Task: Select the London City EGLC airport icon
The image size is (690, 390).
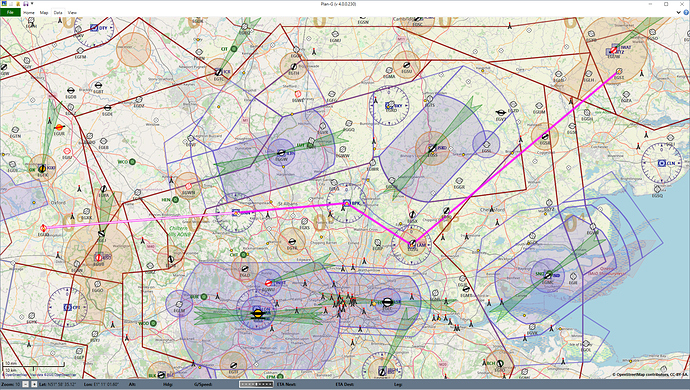Action: (387, 302)
